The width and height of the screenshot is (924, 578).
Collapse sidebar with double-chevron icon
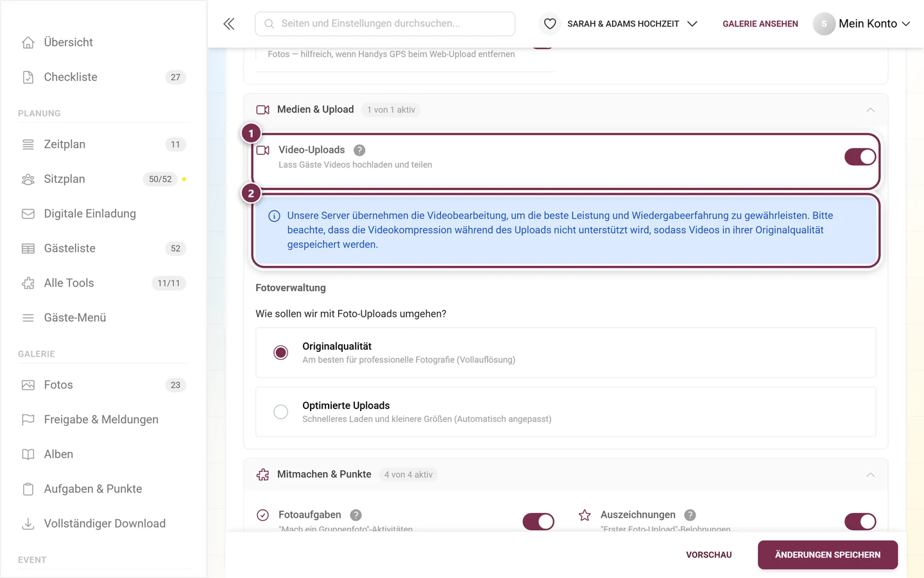tap(229, 24)
